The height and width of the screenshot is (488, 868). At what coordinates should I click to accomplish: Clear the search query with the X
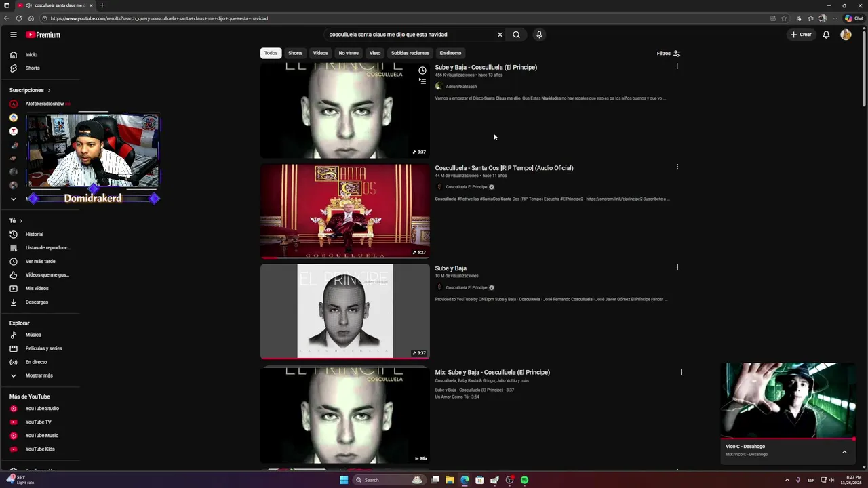[500, 35]
